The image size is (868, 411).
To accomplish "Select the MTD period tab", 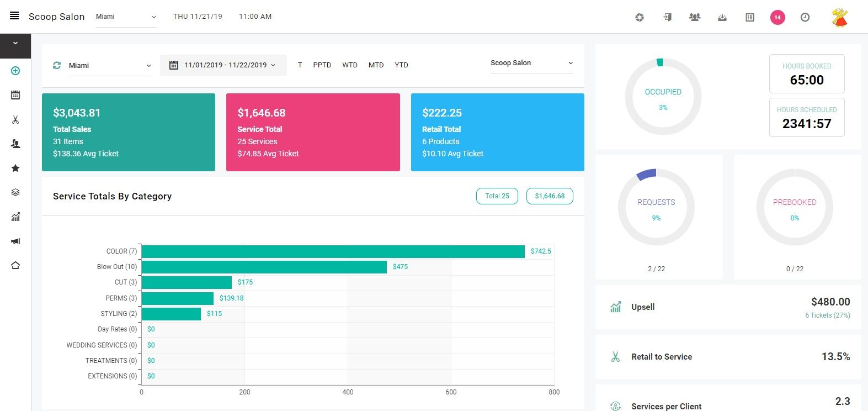I will 376,65.
